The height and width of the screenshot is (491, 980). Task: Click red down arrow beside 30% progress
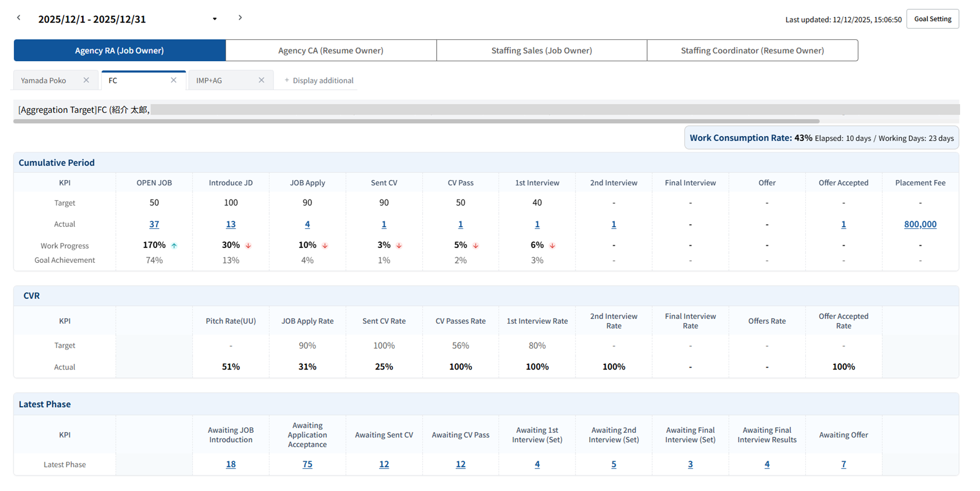248,245
